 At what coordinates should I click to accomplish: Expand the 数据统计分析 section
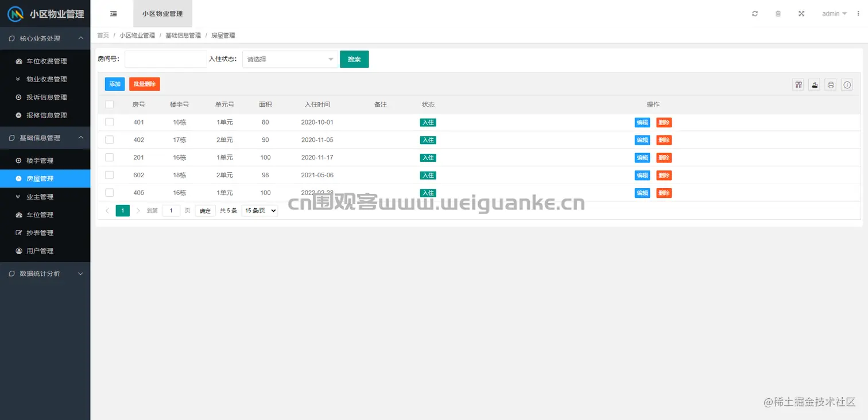[x=45, y=274]
